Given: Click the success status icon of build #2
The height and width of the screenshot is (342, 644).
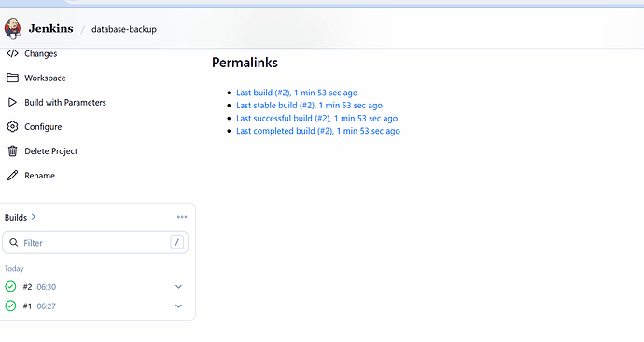Looking at the screenshot, I should point(10,286).
